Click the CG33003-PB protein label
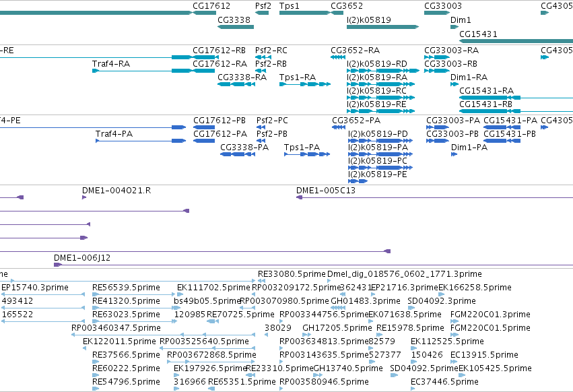Viewport: 573px width, 392px height. pos(452,134)
